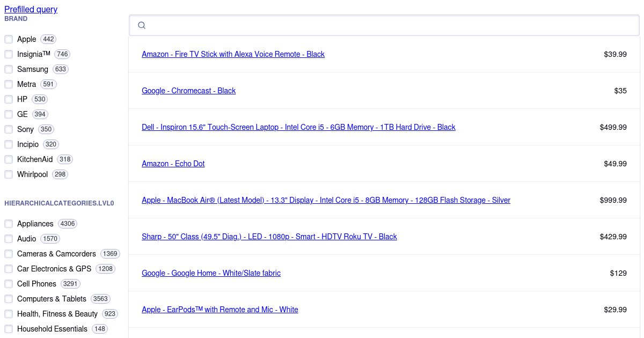Click the $29.99 price text
This screenshot has height=338, width=644.
(615, 310)
